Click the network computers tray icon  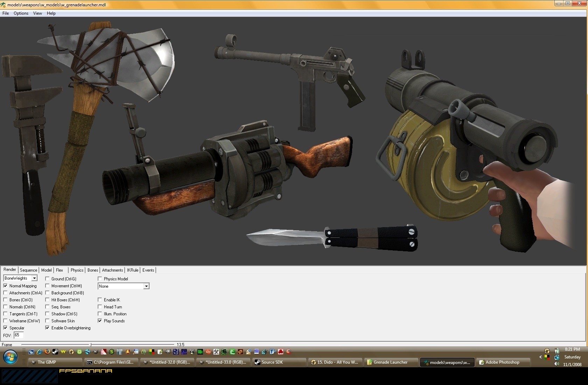(x=556, y=357)
